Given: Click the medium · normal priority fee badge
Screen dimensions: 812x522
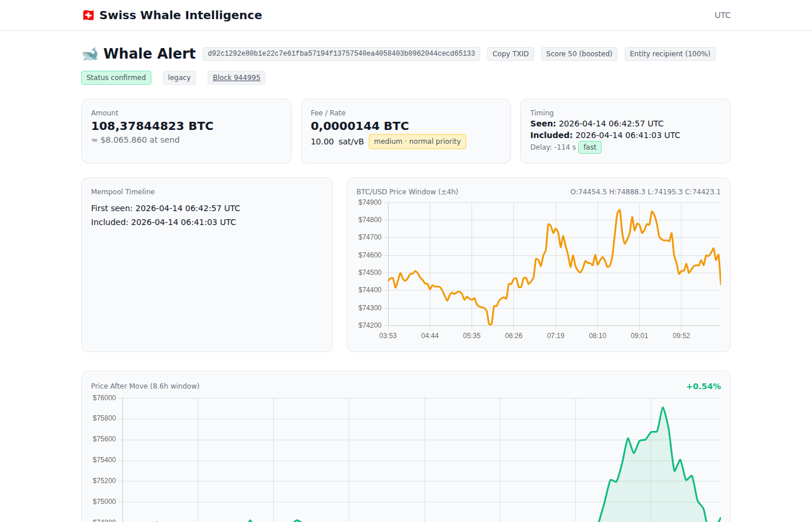Looking at the screenshot, I should click(418, 141).
